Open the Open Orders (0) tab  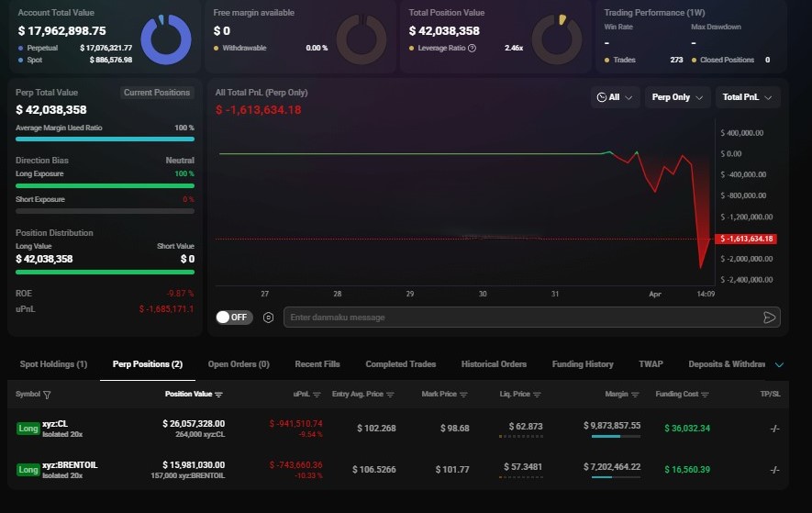pos(239,364)
